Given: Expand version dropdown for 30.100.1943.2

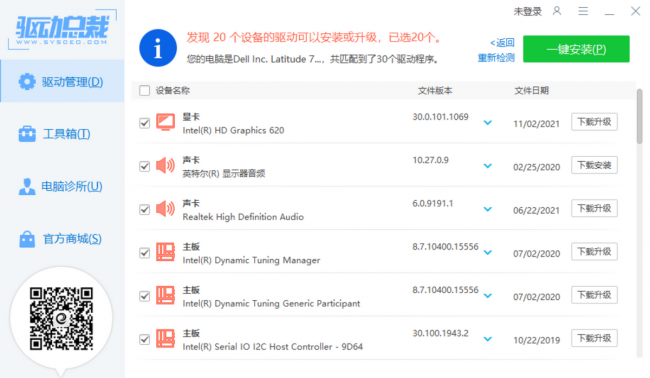Looking at the screenshot, I should (488, 339).
